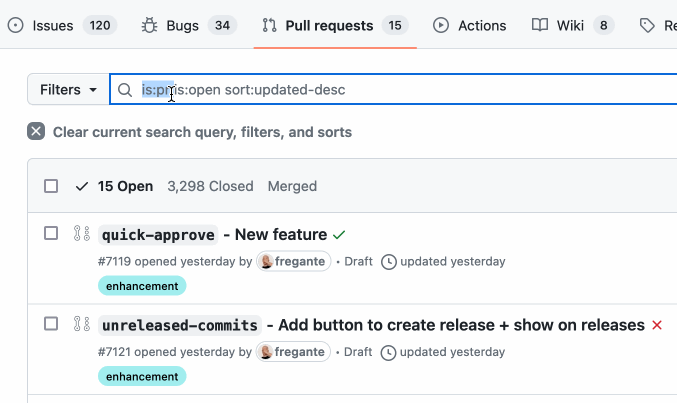
Task: Click the Actions play icon
Action: point(440,25)
